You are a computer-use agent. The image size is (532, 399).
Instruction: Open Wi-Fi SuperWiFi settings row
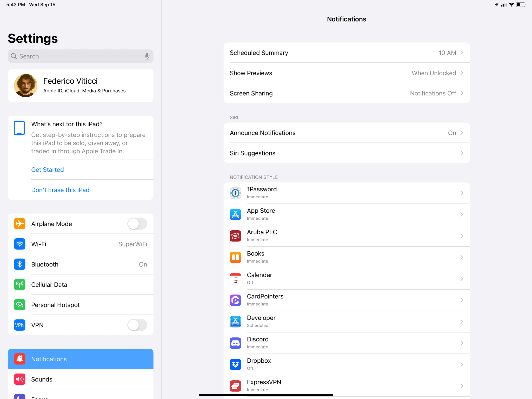click(81, 244)
